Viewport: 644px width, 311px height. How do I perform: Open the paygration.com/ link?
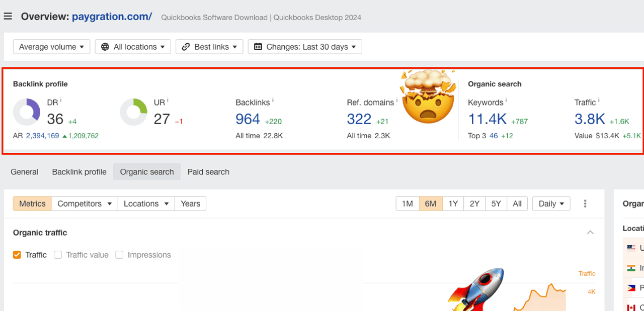(112, 17)
